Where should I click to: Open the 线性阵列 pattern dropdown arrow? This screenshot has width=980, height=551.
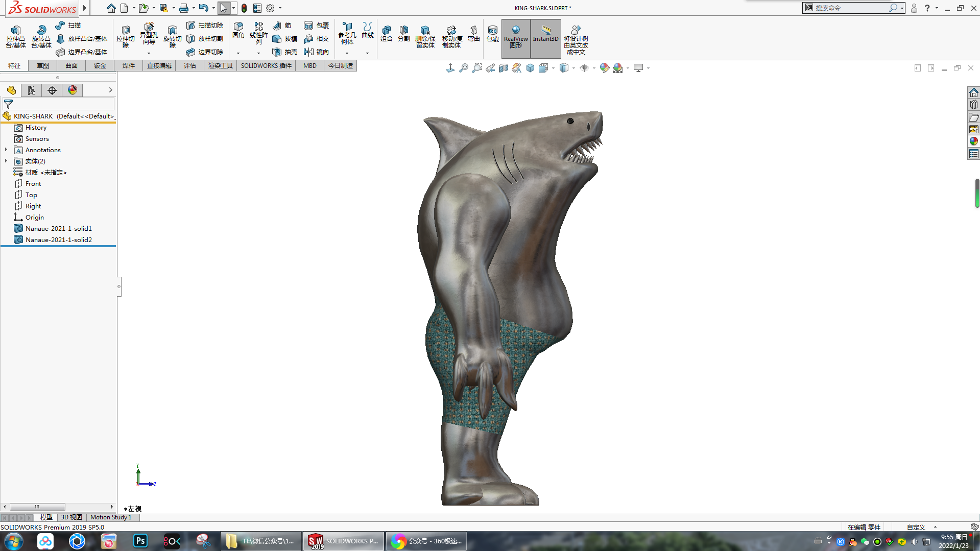point(258,53)
